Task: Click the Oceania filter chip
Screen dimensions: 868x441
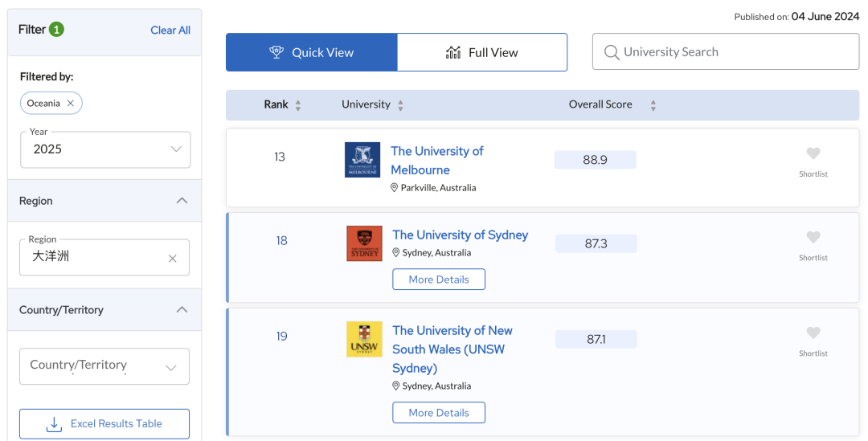Action: [51, 104]
